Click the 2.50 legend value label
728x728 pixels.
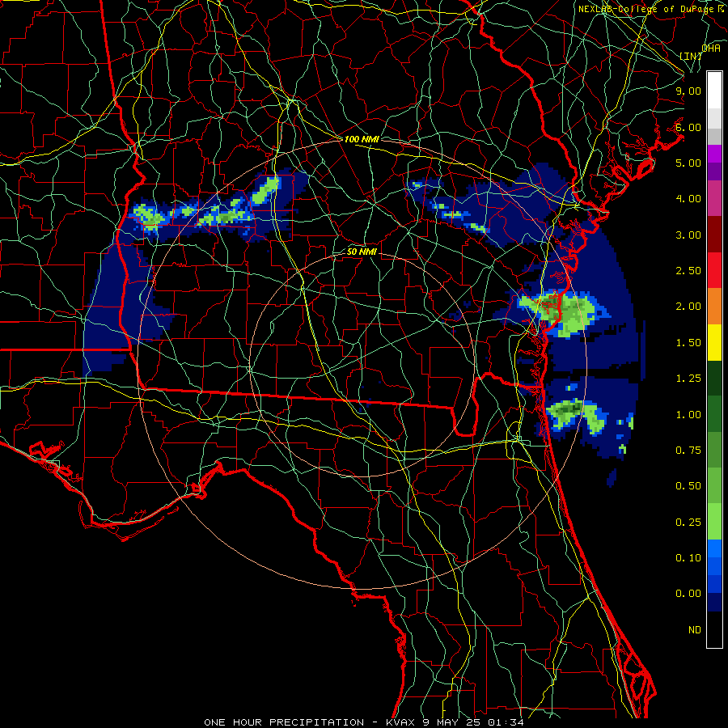688,271
